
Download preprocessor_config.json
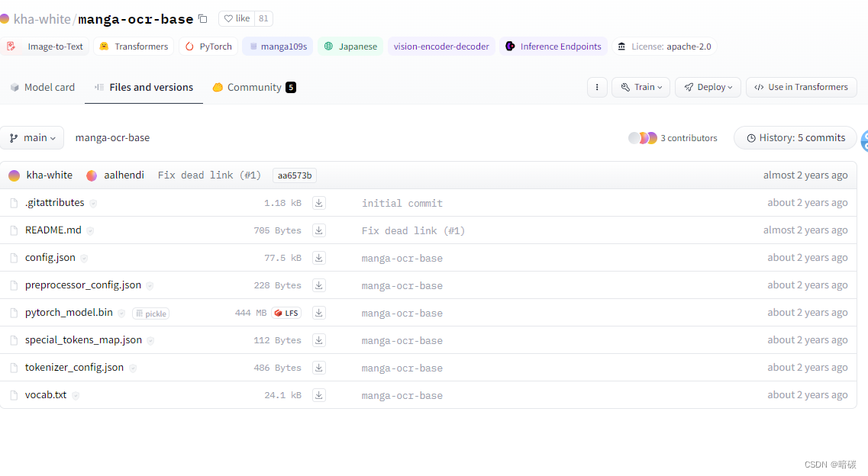coord(319,285)
